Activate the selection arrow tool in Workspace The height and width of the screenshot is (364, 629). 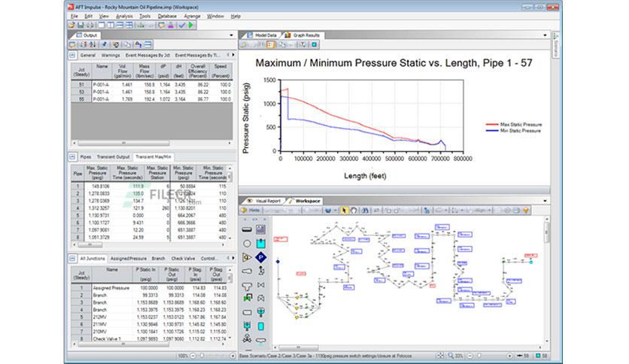pyautogui.click(x=344, y=210)
